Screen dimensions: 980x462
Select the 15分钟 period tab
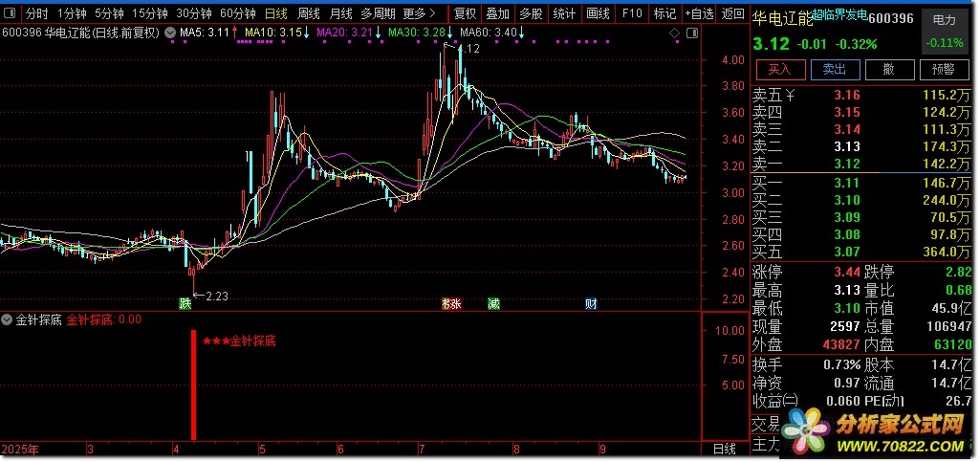tap(150, 13)
